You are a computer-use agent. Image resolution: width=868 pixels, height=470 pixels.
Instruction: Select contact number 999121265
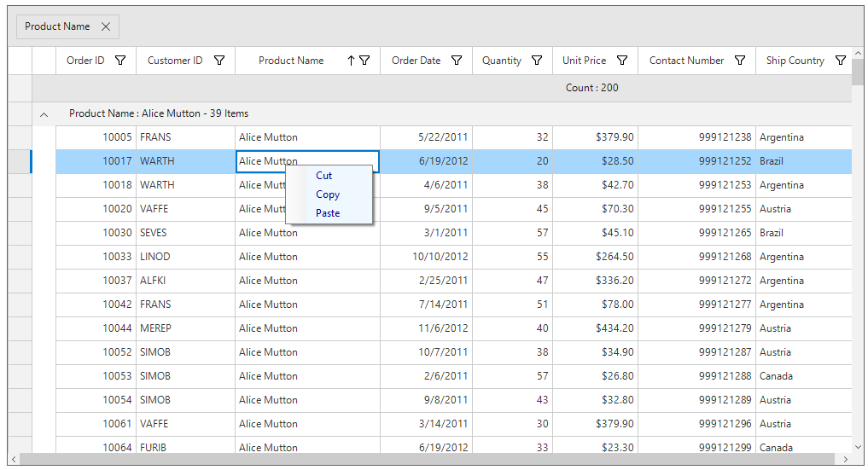pos(696,233)
